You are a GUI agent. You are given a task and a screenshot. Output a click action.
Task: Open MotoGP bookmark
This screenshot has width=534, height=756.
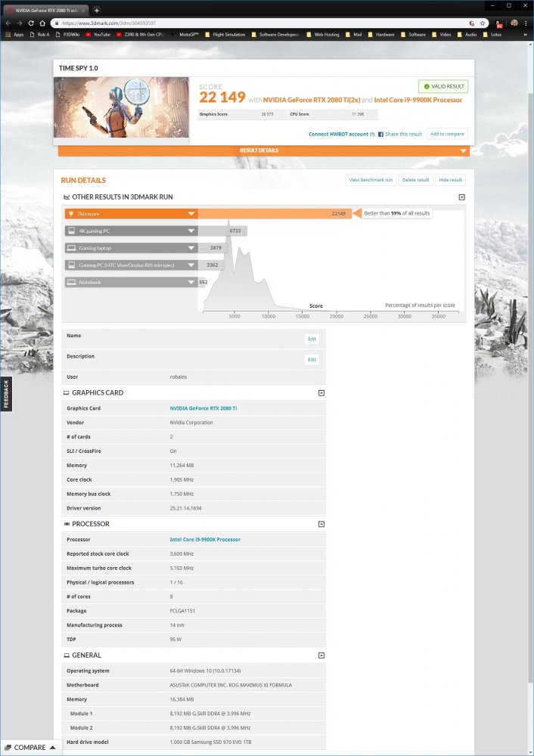pos(185,35)
